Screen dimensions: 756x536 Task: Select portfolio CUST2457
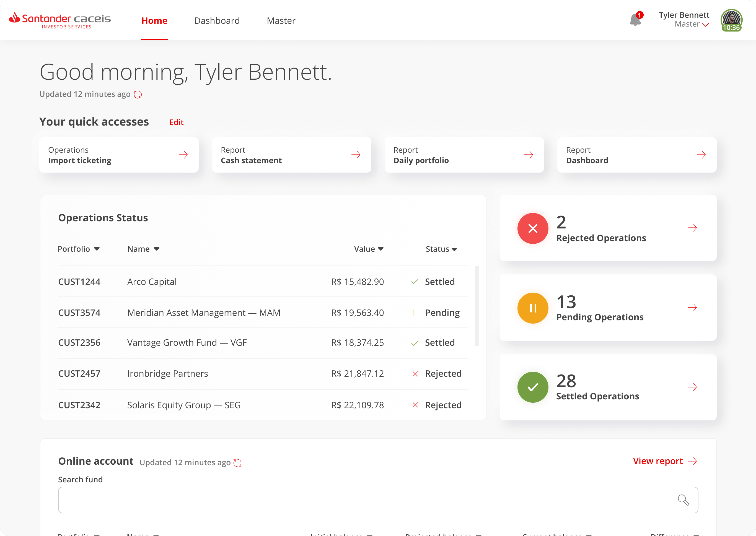pyautogui.click(x=79, y=374)
